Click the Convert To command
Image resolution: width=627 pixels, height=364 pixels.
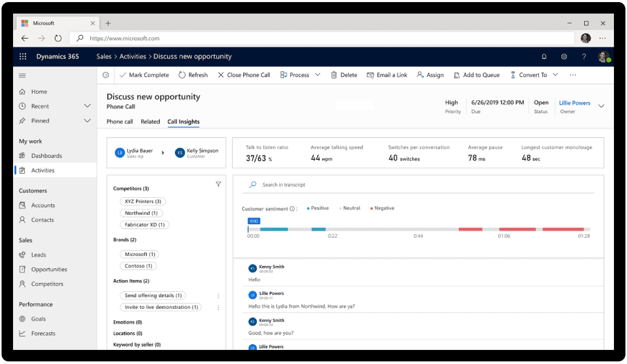(528, 75)
